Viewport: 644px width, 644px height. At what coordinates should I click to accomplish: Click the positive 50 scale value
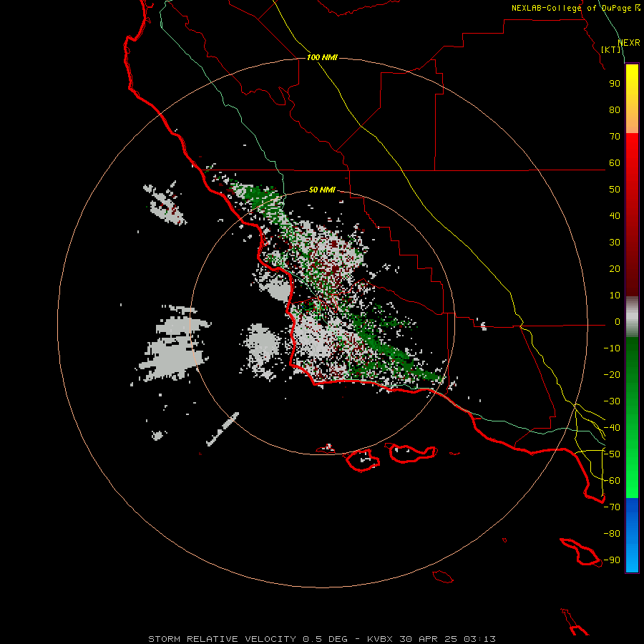pos(615,190)
